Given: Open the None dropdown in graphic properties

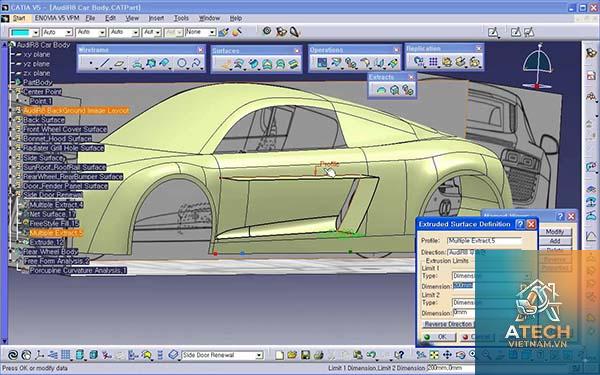Looking at the screenshot, I should 212,33.
